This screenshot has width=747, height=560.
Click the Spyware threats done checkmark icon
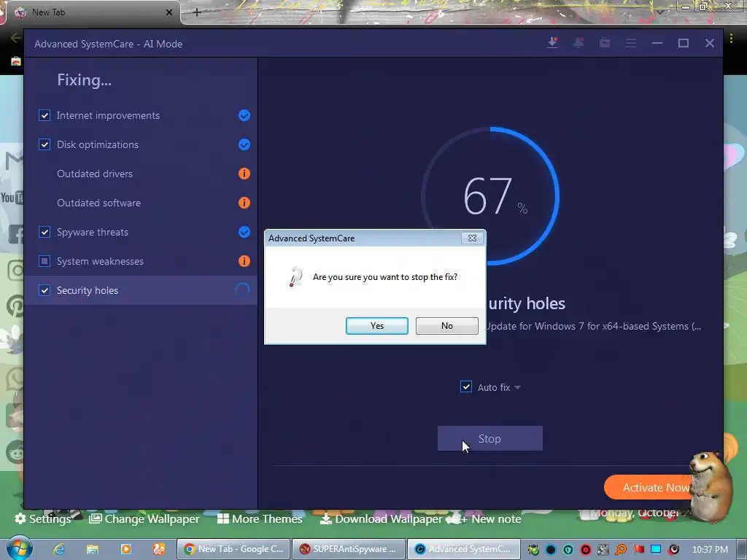tap(244, 232)
